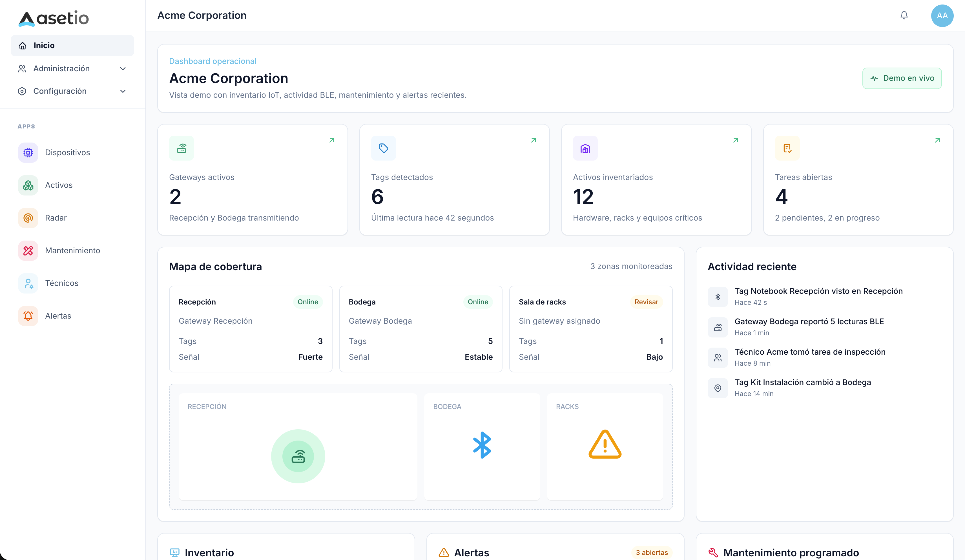
Task: Click the Online badge on Bodega
Action: (x=478, y=302)
